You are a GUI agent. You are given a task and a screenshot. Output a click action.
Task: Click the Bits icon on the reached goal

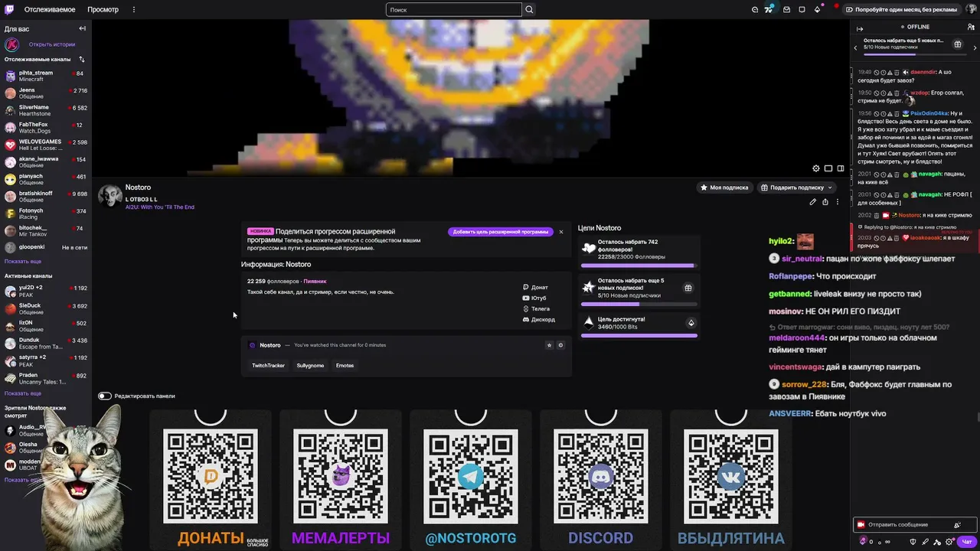691,323
